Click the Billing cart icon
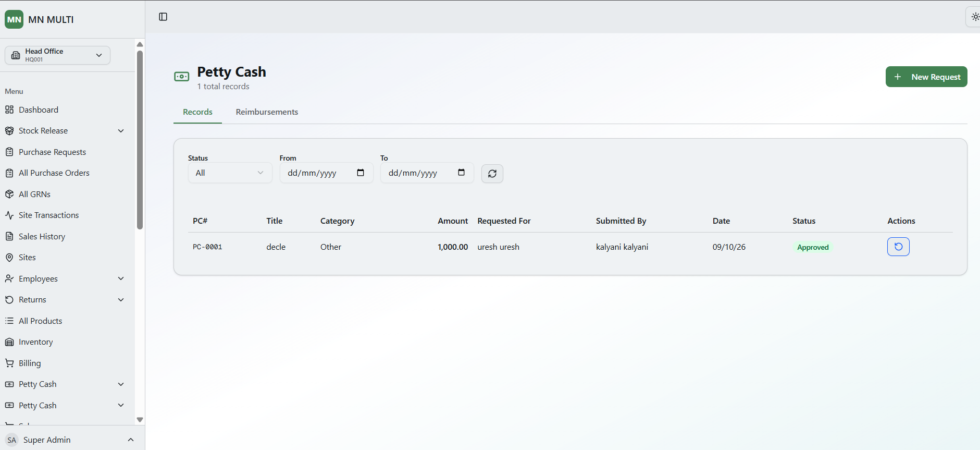Viewport: 980px width, 450px height. (9, 363)
